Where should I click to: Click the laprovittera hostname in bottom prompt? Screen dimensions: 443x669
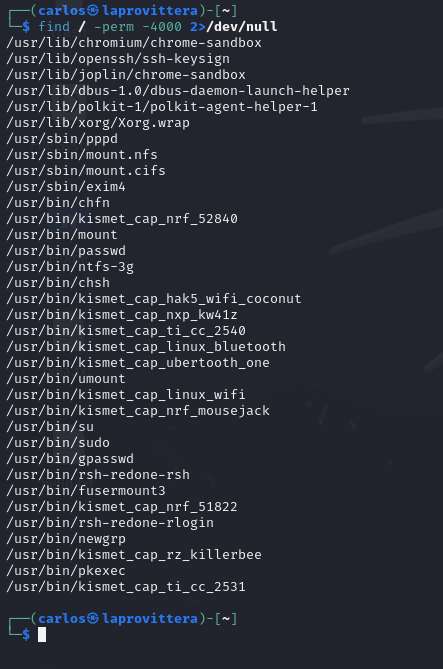coord(150,618)
